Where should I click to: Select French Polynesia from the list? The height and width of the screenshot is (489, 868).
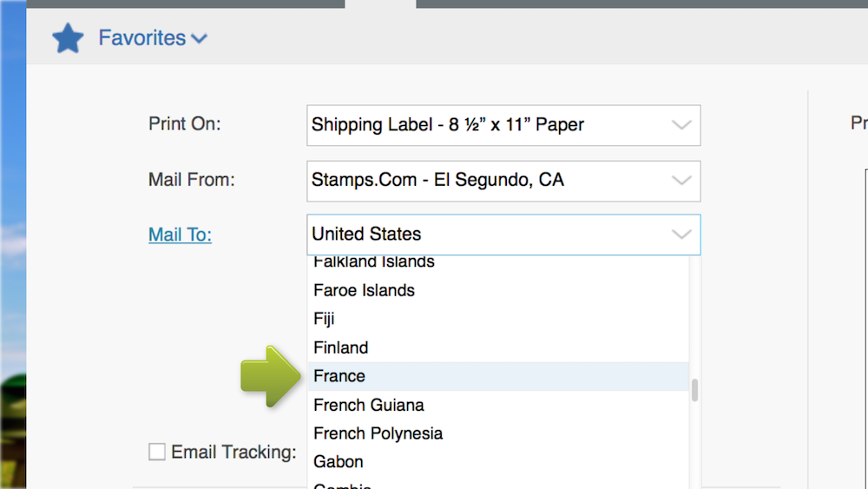pyautogui.click(x=378, y=433)
